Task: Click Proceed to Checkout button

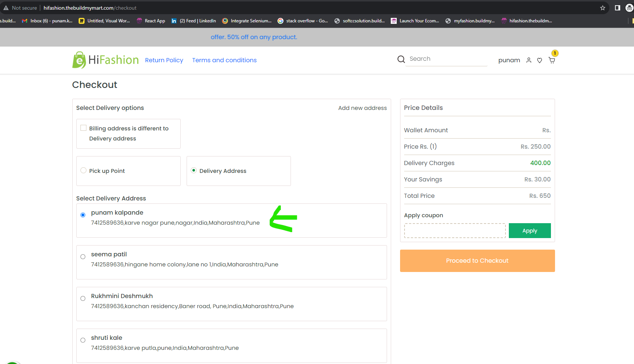Action: click(477, 261)
